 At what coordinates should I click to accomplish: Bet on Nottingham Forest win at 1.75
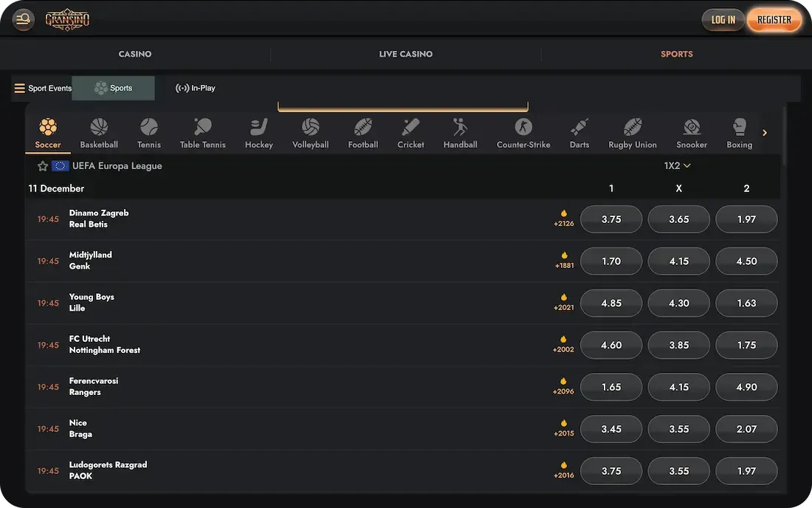[746, 345]
